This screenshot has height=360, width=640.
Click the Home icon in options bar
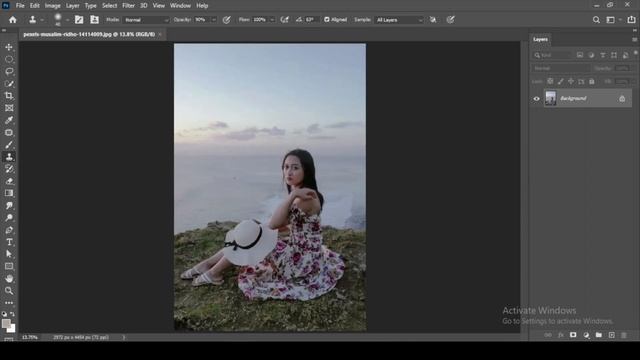pos(13,20)
